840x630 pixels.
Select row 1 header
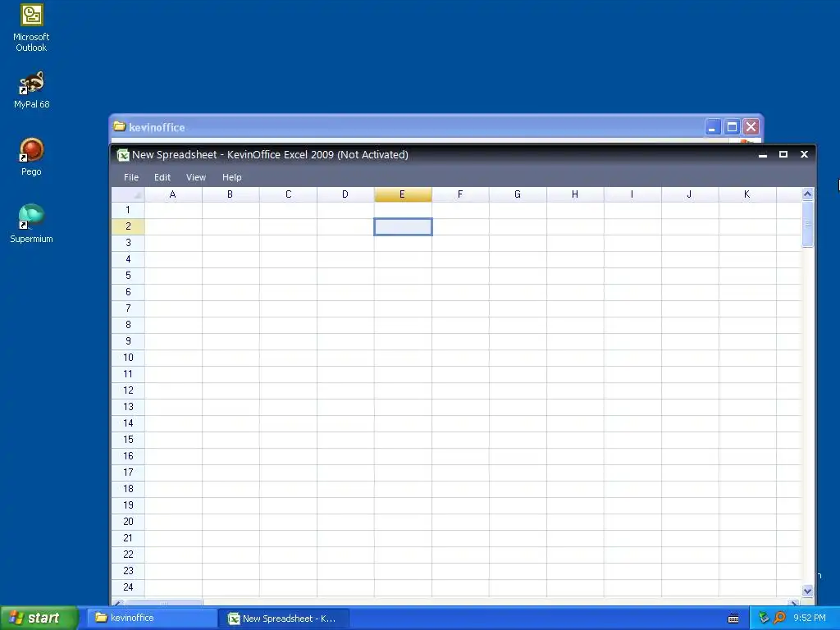pos(128,210)
